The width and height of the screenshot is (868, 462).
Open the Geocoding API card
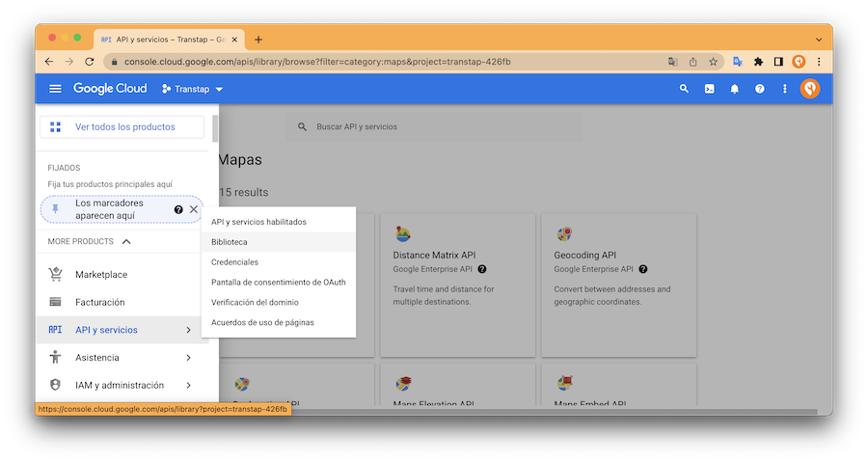[x=619, y=285]
